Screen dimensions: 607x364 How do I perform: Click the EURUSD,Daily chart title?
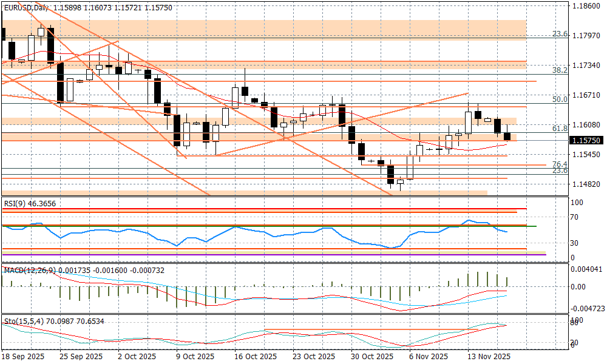click(x=25, y=7)
